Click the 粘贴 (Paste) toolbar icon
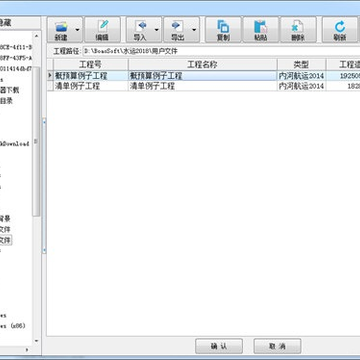The width and height of the screenshot is (360, 360). [x=261, y=30]
